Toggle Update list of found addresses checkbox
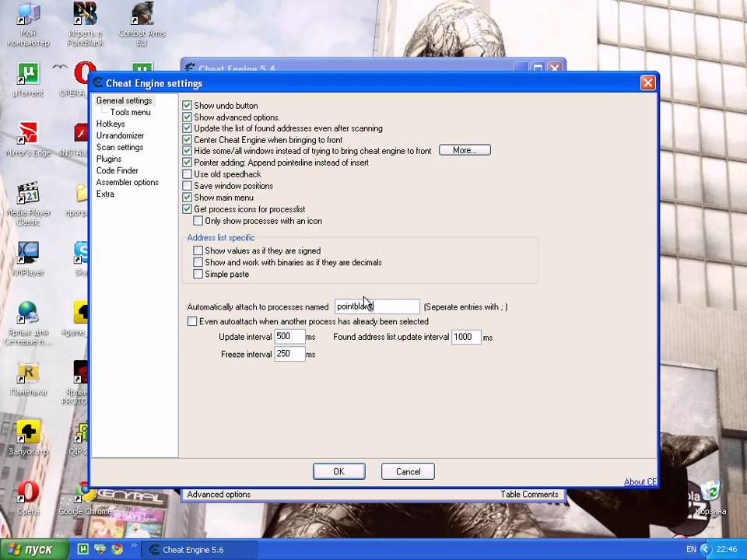The image size is (747, 560). [188, 128]
